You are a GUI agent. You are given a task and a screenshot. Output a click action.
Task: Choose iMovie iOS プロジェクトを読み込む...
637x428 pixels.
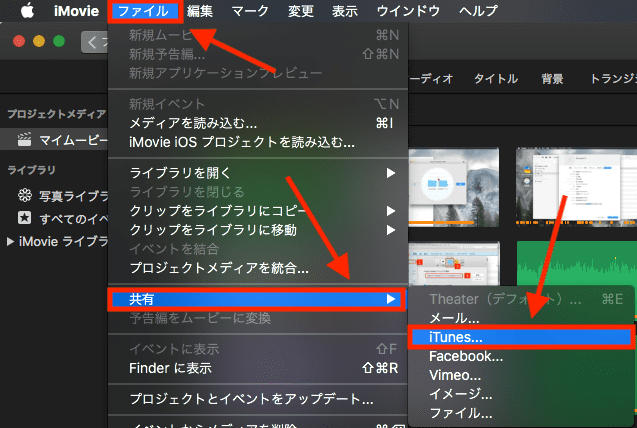(258, 142)
